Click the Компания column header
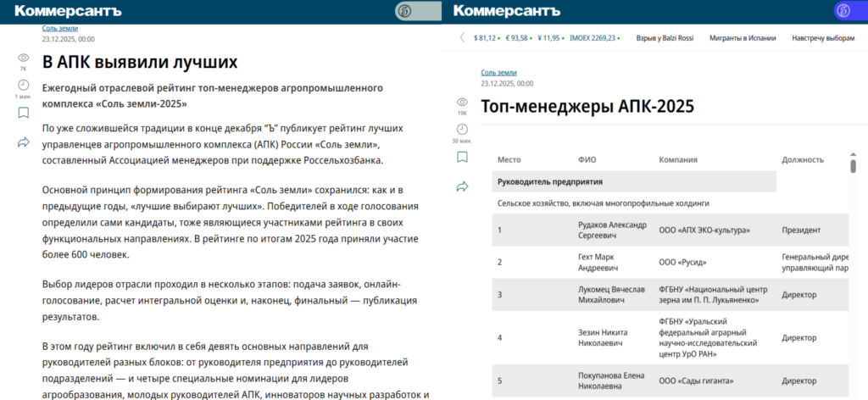Screen dimensions: 868x400 pos(677,160)
